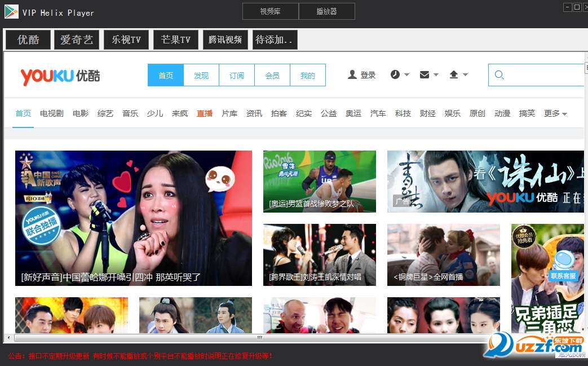
Task: Open the 铜牌巨星 全网首播 thumbnail
Action: click(x=444, y=255)
